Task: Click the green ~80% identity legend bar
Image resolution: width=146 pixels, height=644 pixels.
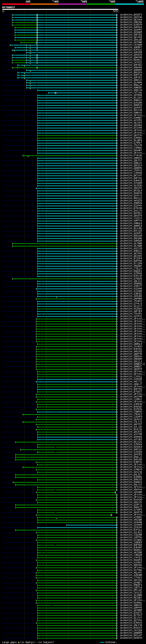Action: pos(101,4)
